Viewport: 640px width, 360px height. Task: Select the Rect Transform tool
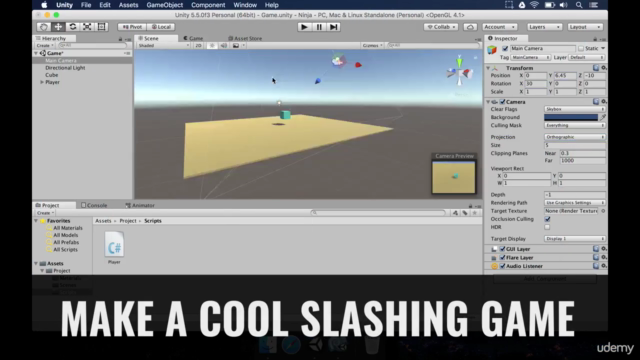(102, 27)
